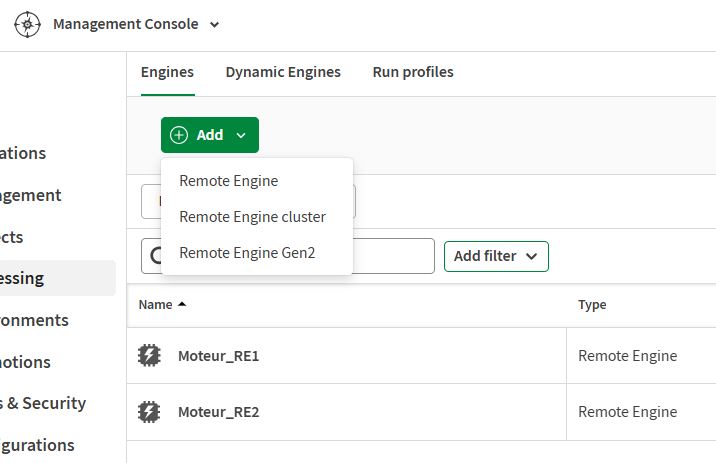Open the Add filter dropdown

496,256
